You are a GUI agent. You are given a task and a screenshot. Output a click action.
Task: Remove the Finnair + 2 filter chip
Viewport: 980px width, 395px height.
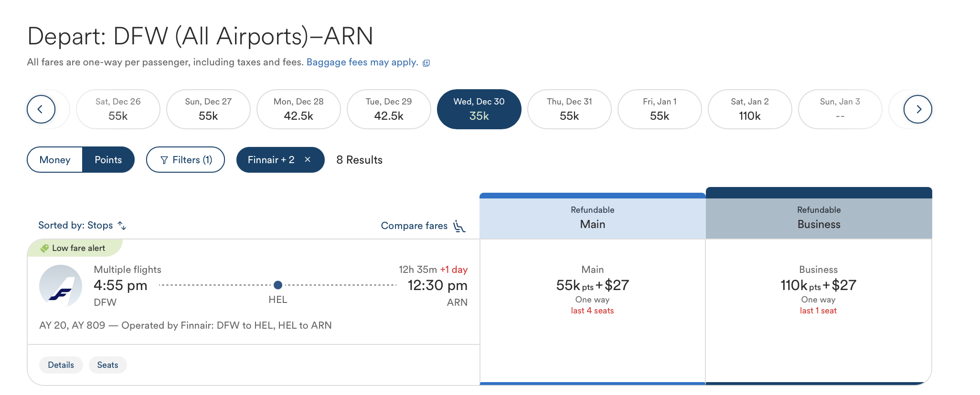309,160
